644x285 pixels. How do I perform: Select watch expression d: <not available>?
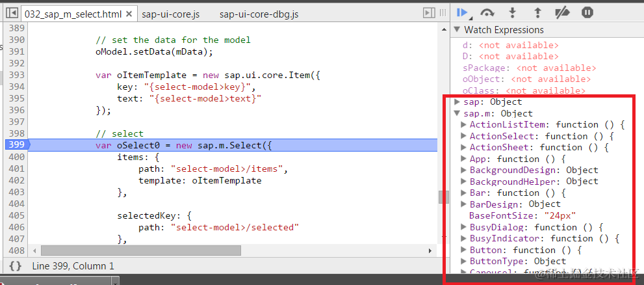coord(511,45)
